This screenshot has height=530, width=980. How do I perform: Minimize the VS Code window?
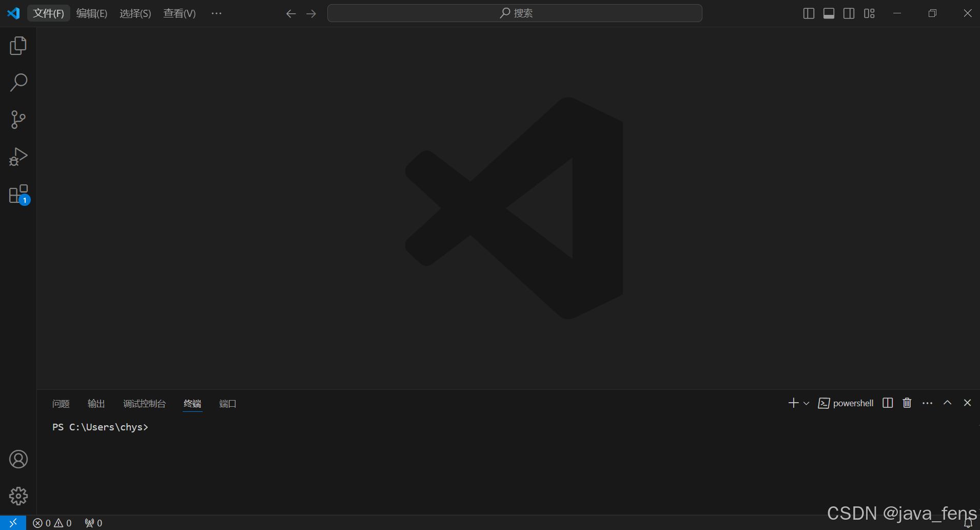[x=897, y=13]
